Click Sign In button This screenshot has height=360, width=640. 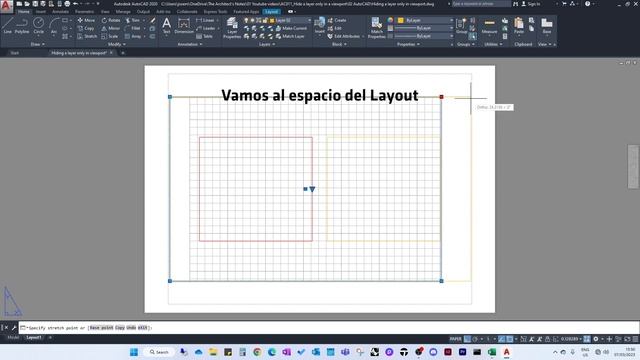pos(531,4)
